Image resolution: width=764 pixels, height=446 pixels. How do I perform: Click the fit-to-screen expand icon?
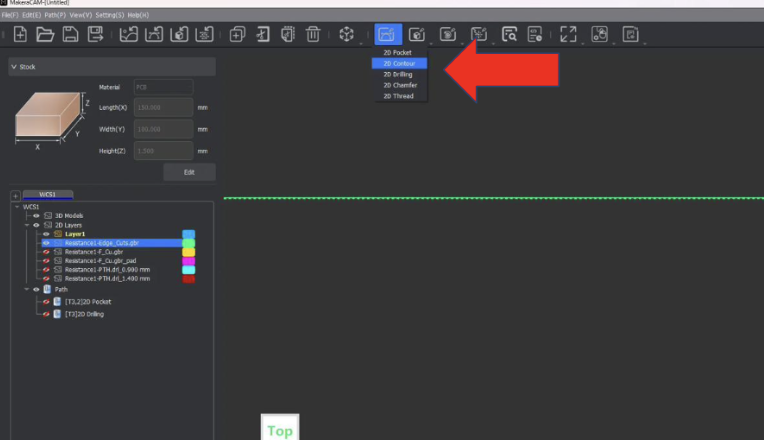pyautogui.click(x=568, y=34)
